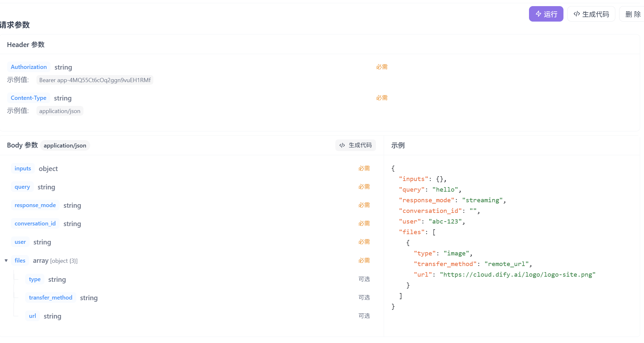
Task: Click the 必需 label on files row
Action: pos(364,261)
